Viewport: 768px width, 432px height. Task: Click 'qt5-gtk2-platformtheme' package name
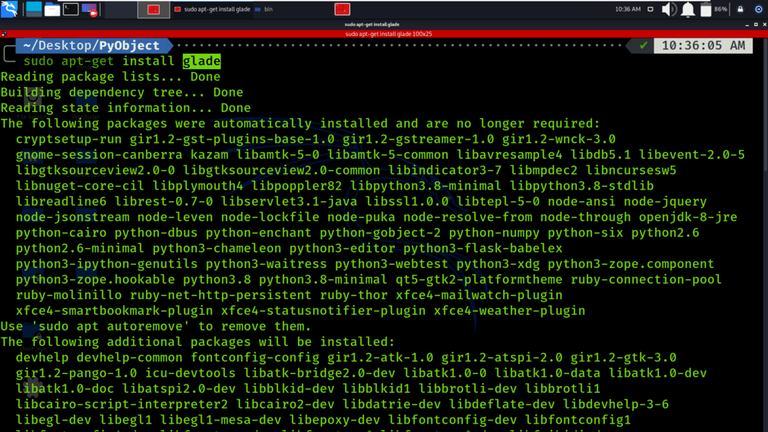(x=479, y=280)
